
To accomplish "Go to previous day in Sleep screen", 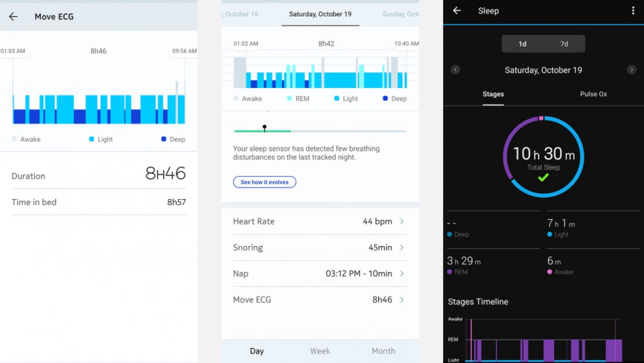I will pyautogui.click(x=455, y=70).
